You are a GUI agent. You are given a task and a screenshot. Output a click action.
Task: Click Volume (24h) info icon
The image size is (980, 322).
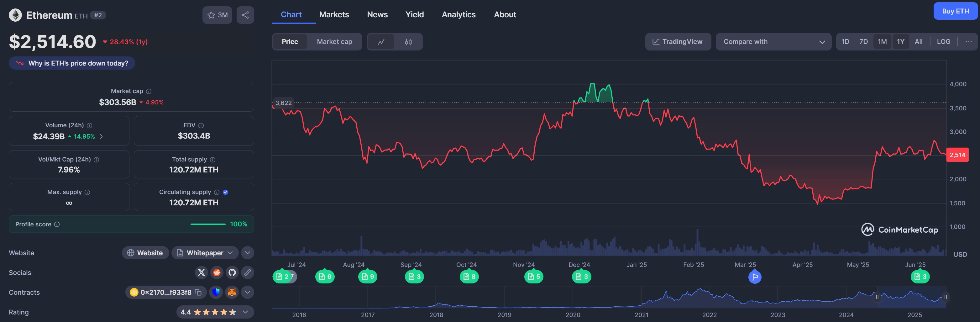pos(89,126)
